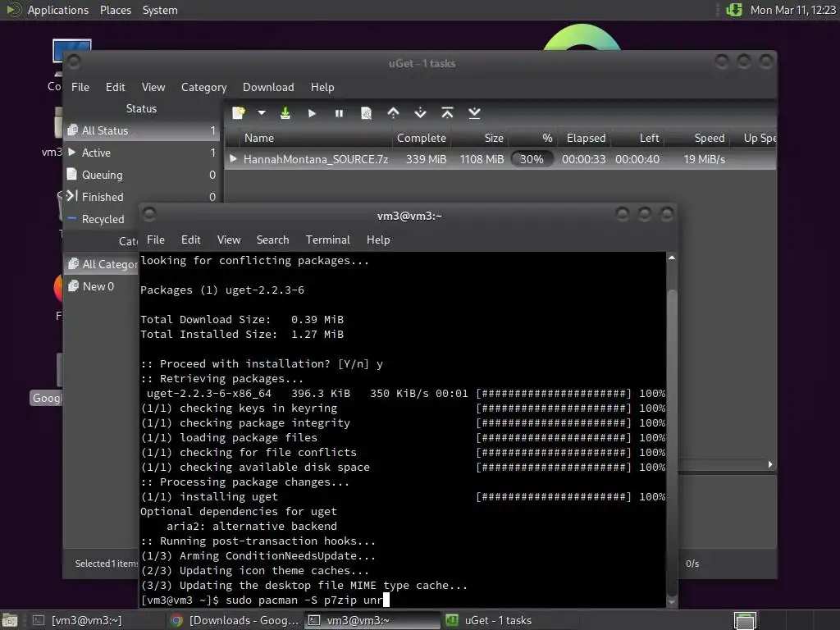Pause the download with the pause icon
The height and width of the screenshot is (630, 840).
pyautogui.click(x=339, y=113)
